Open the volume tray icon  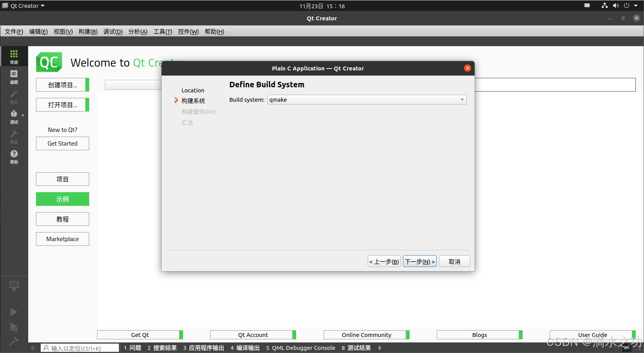[x=615, y=5]
